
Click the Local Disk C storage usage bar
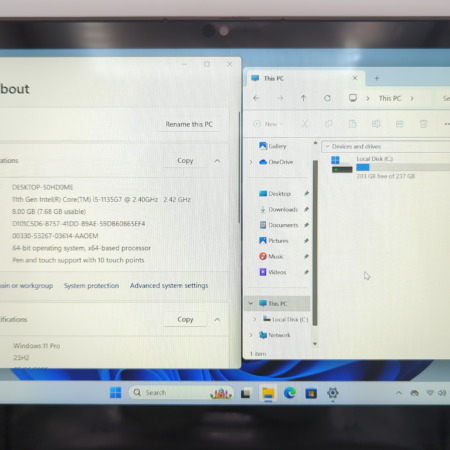(x=403, y=167)
